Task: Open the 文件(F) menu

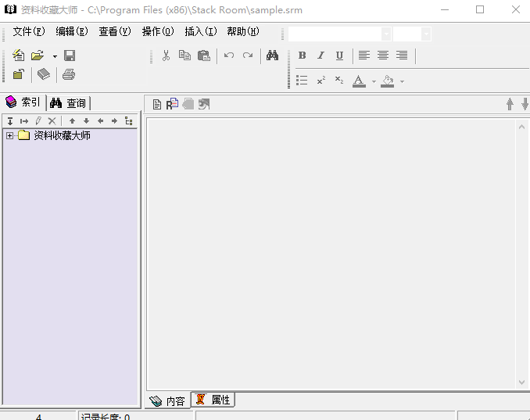Action: click(x=29, y=32)
